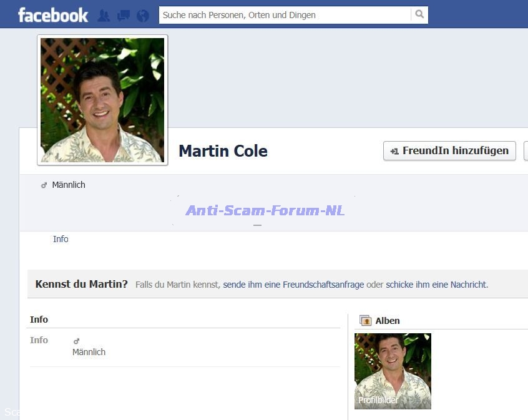528x420 pixels.
Task: Follow 'schicke ihm eine Nachricht' link
Action: click(436, 285)
